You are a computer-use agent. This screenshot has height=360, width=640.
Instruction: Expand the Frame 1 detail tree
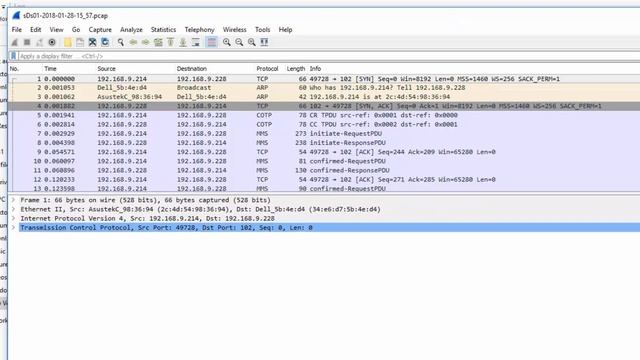click(x=13, y=200)
